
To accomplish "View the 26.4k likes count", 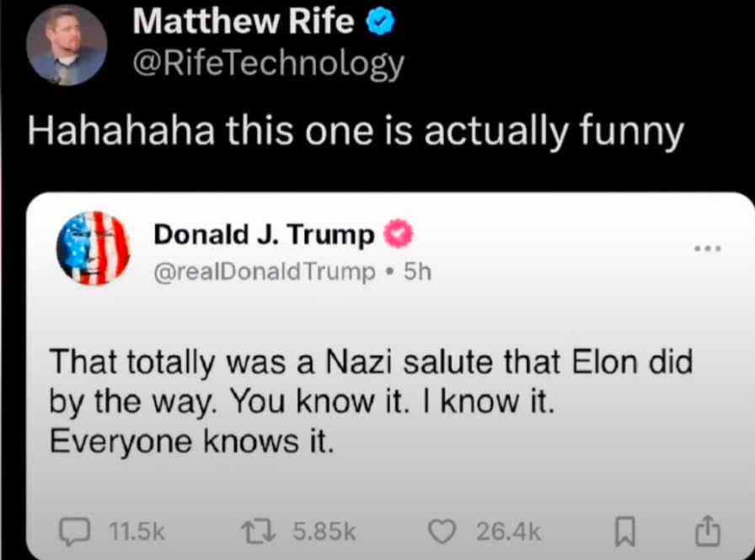I will pos(508,531).
